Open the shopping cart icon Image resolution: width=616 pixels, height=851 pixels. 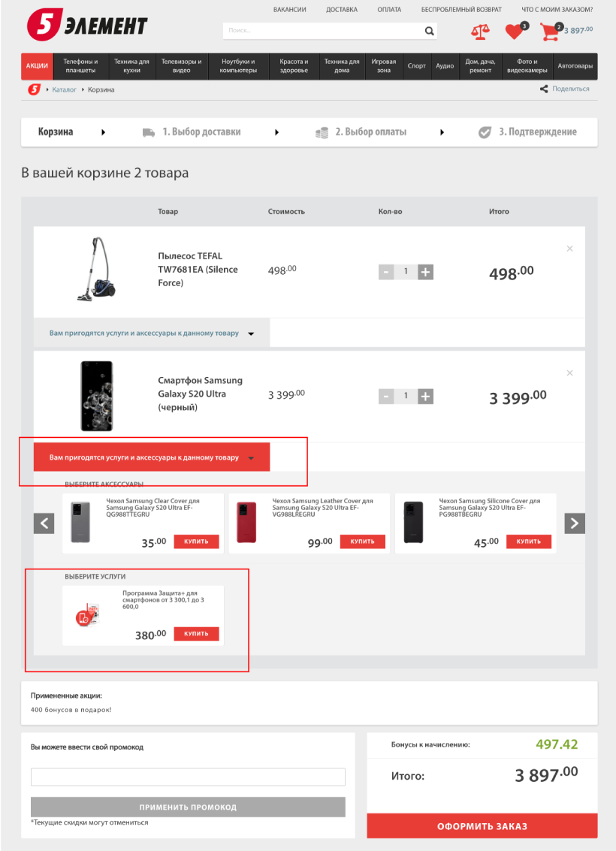point(549,32)
